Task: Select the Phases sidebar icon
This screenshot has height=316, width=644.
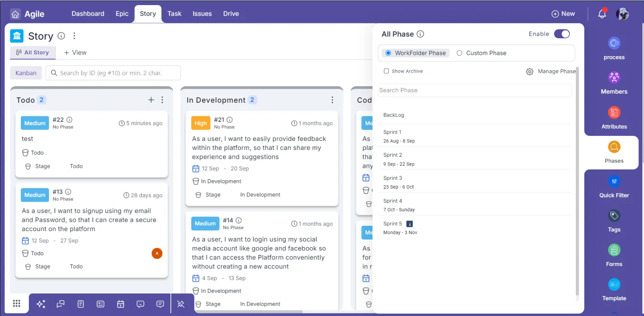Action: (614, 147)
